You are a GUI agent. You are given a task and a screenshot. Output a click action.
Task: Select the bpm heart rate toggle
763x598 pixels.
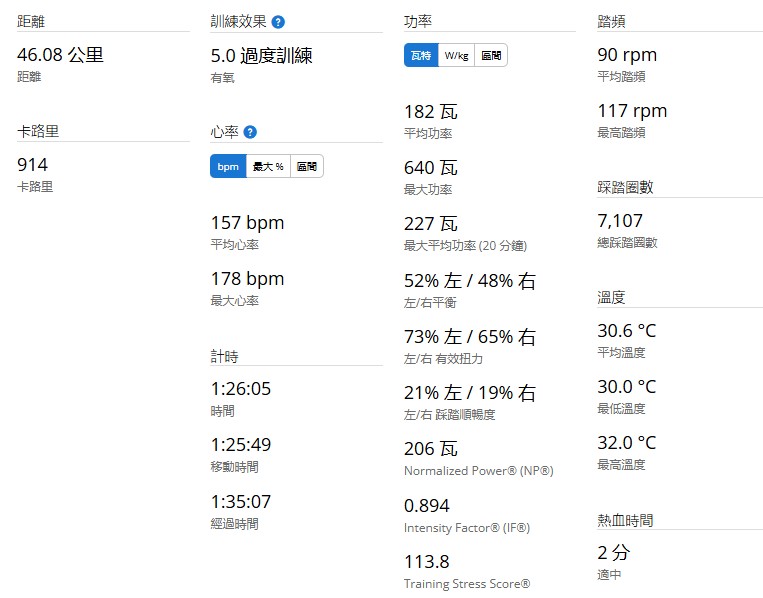(228, 167)
